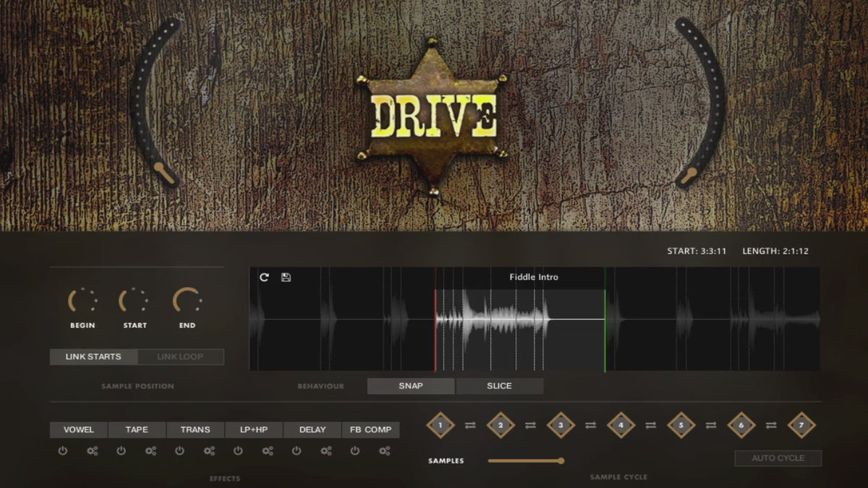Toggle power for the VOWEL effect
The width and height of the screenshot is (868, 488).
point(63,451)
